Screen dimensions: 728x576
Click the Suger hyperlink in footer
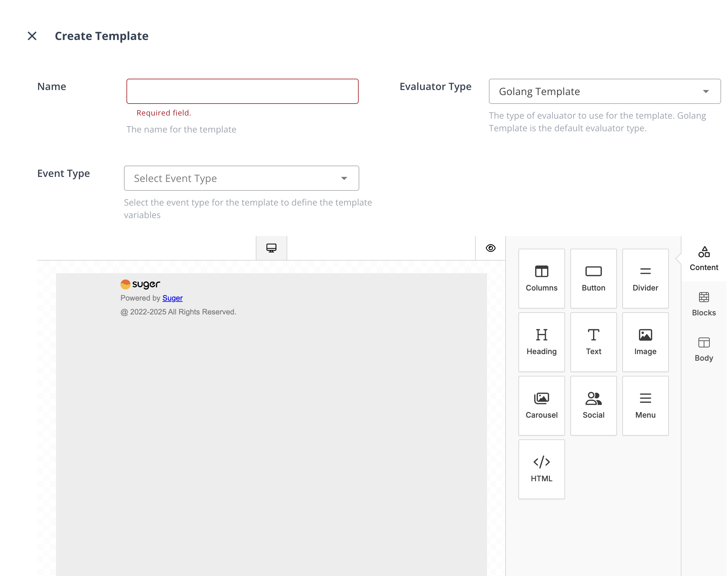[172, 298]
